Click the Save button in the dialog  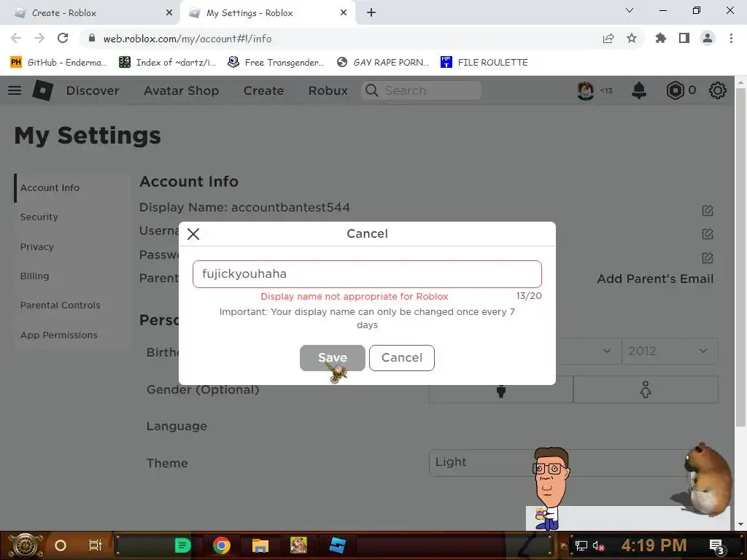pos(332,357)
